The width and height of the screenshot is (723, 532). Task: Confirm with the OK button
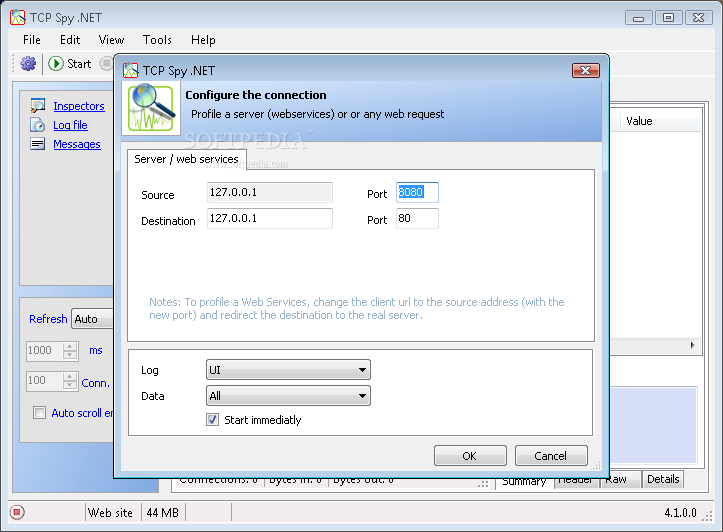pyautogui.click(x=470, y=455)
